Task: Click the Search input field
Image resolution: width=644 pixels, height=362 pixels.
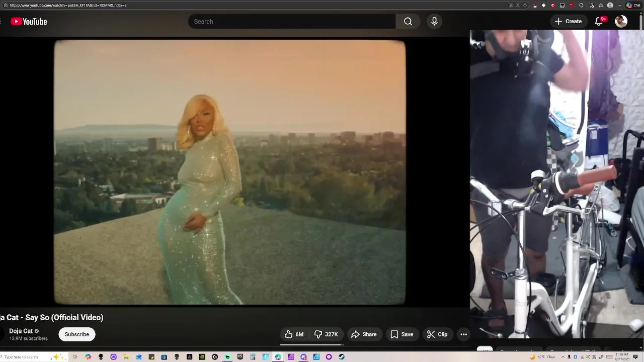Action: tap(292, 22)
